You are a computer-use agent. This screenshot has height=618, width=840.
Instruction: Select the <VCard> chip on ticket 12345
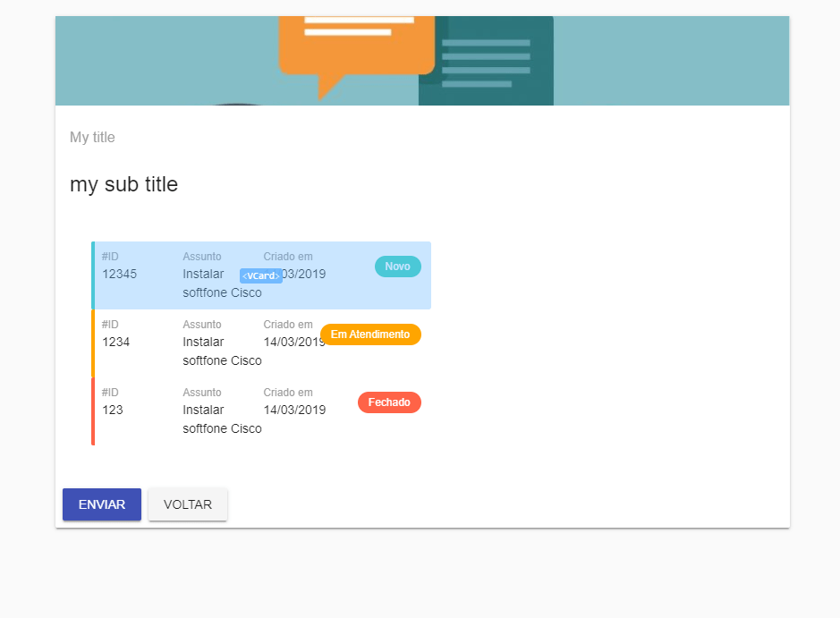click(x=260, y=275)
